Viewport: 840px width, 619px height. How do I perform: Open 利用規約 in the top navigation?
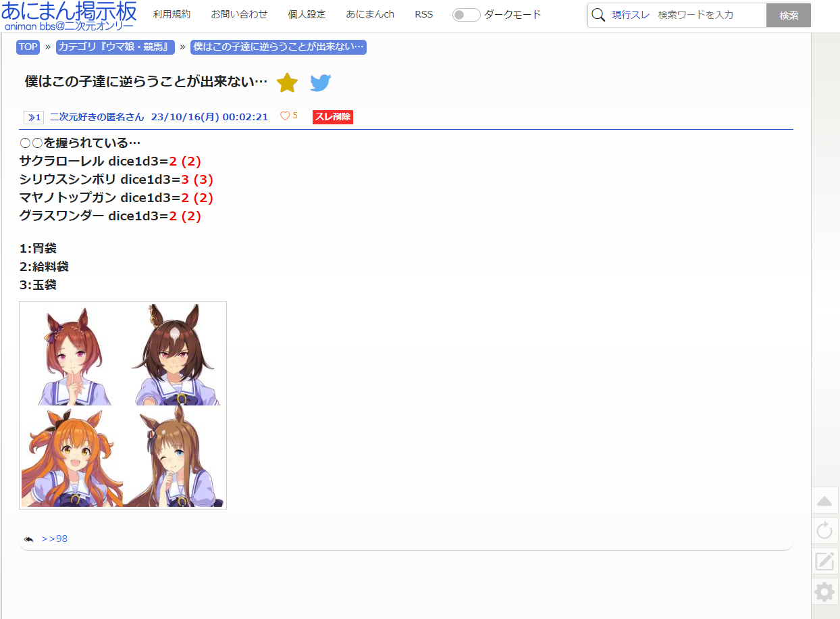click(172, 14)
